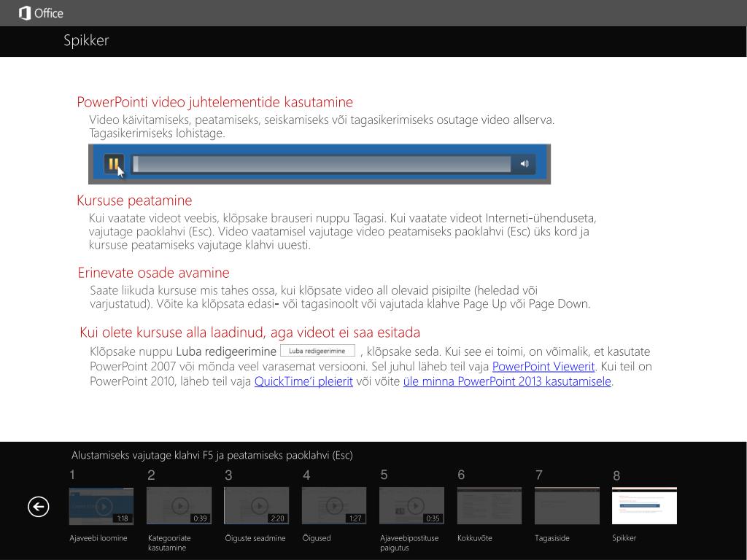Image resolution: width=747 pixels, height=560 pixels.
Task: Click the Õigused caption label
Action: 317,538
